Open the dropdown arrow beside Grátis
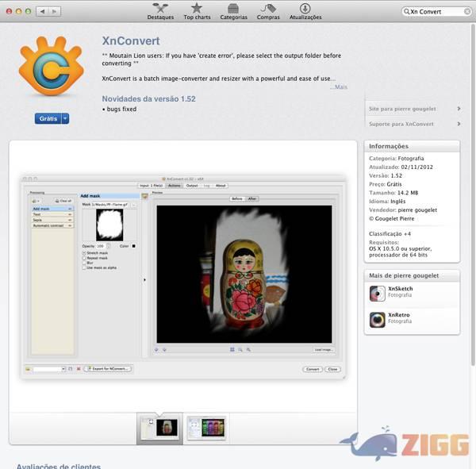Viewport: 476px width, 469px height. (65, 118)
